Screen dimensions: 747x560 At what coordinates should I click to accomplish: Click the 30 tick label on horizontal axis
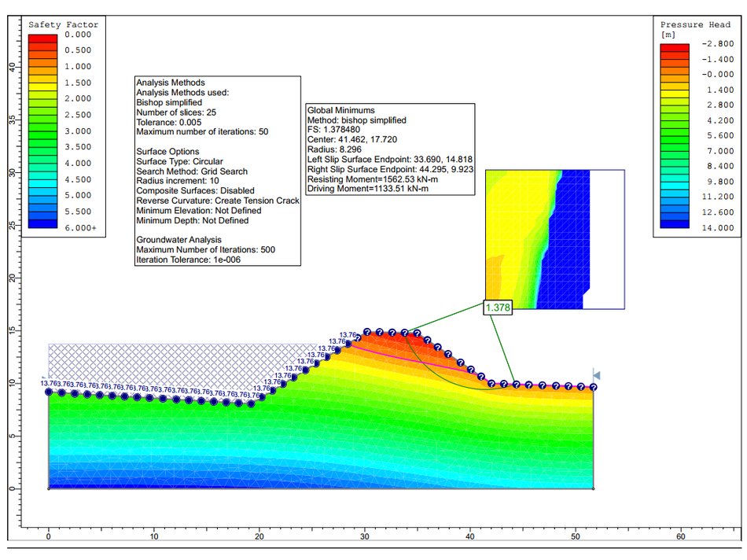[x=364, y=536]
